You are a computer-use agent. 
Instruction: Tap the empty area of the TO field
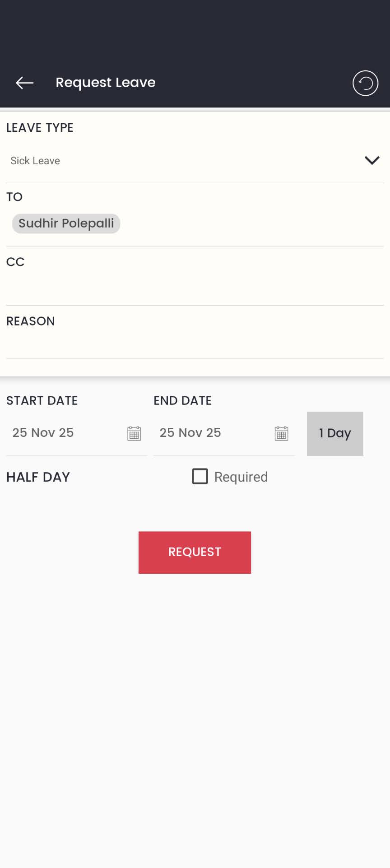click(x=253, y=223)
